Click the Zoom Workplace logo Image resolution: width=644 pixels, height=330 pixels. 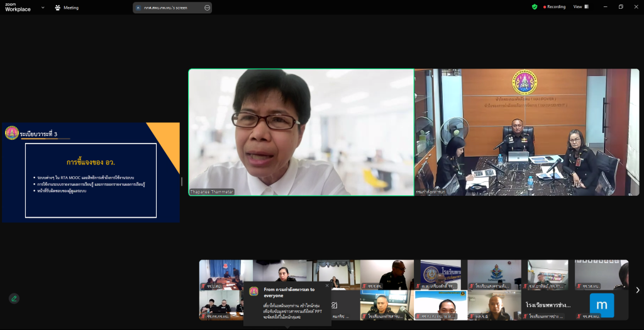pyautogui.click(x=18, y=7)
